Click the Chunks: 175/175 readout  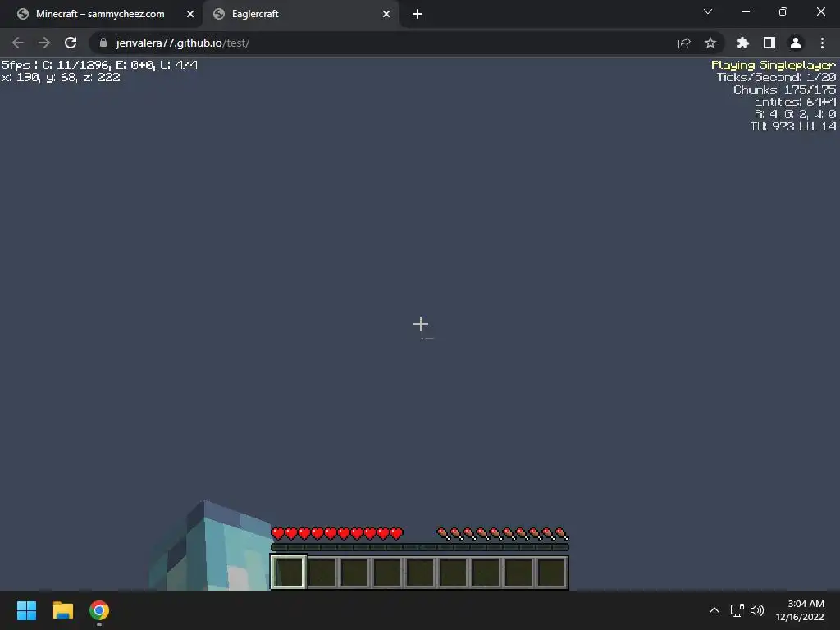coord(784,89)
